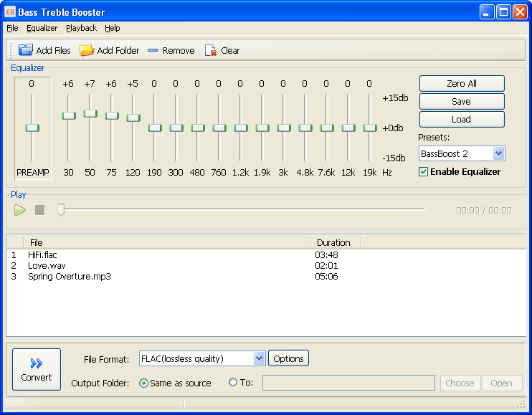
Task: Click the Add Files toolbar icon
Action: pos(26,50)
